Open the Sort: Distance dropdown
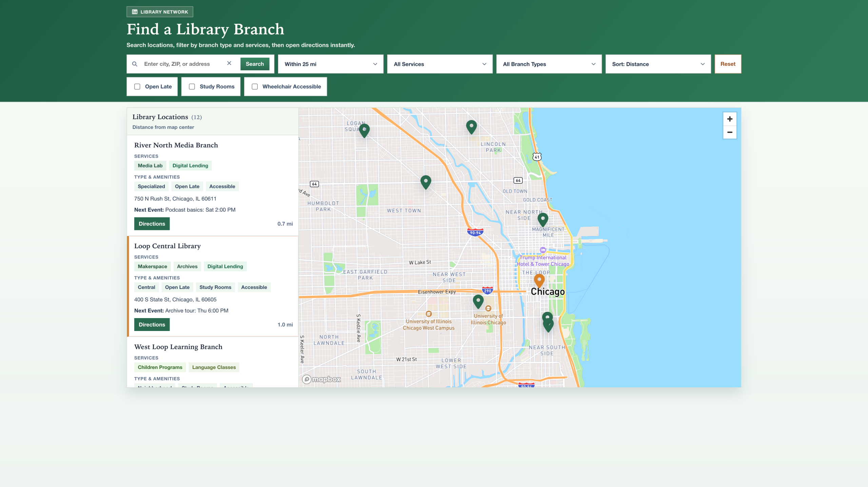 (658, 64)
